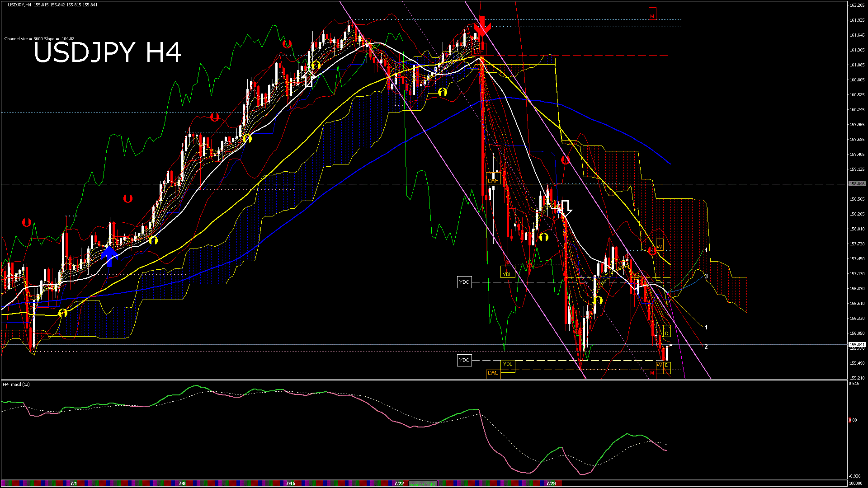
Task: Click the 155.210 price axis label
Action: tap(857, 378)
